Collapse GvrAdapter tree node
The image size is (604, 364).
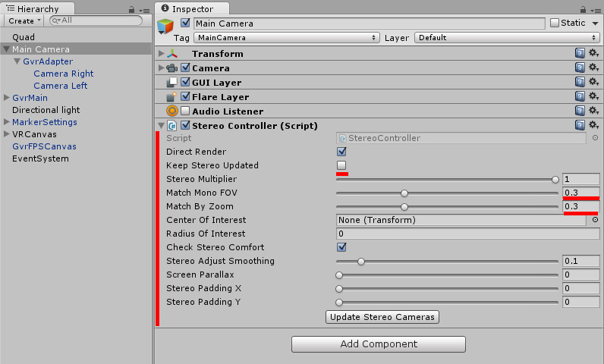coord(17,61)
